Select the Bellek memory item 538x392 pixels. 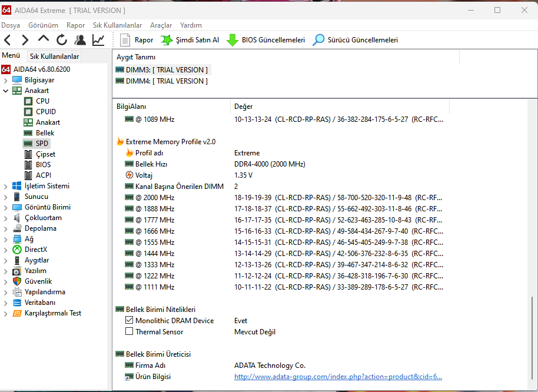point(45,133)
